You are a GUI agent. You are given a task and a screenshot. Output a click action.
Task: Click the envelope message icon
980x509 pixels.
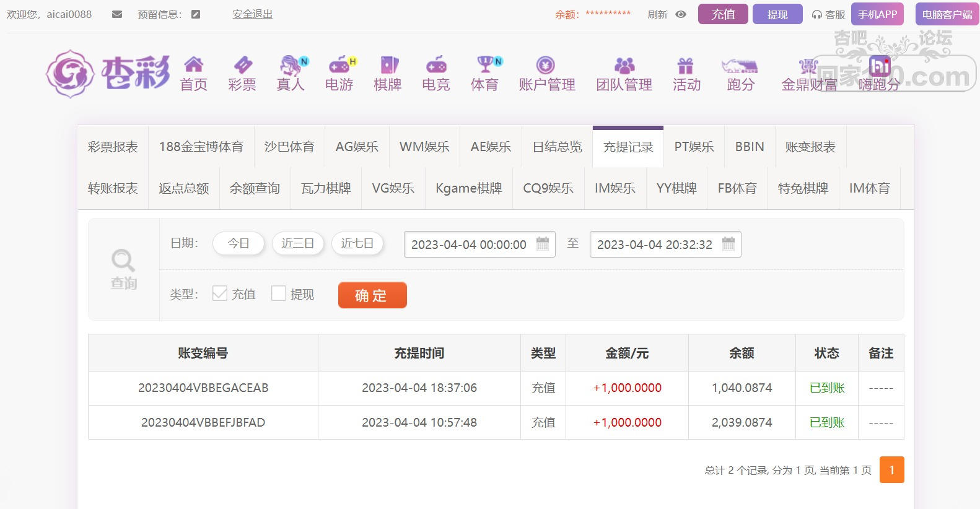(x=117, y=14)
